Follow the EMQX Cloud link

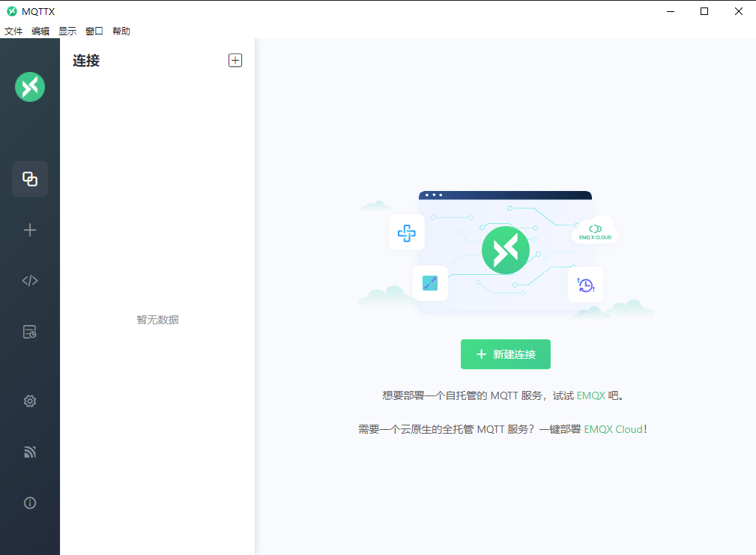coord(613,429)
